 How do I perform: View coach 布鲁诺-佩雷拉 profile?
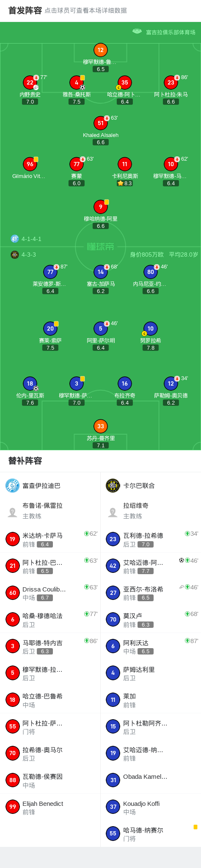click(x=50, y=511)
